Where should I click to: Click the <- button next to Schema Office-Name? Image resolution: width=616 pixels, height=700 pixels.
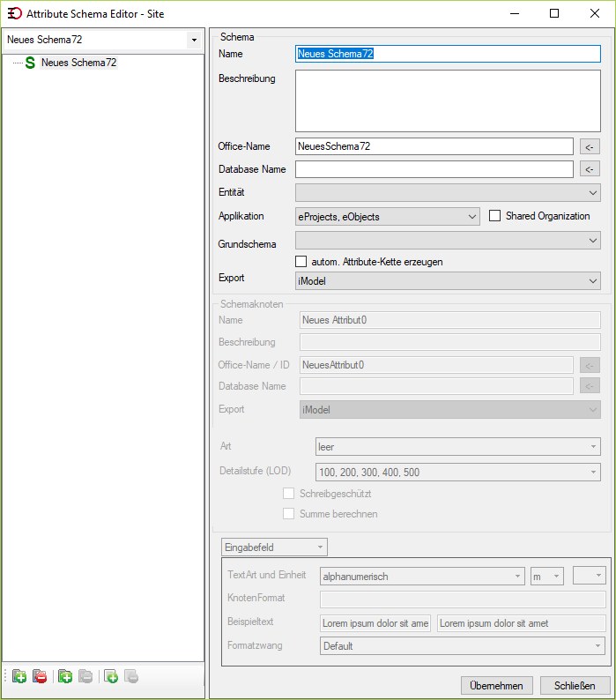click(x=590, y=146)
